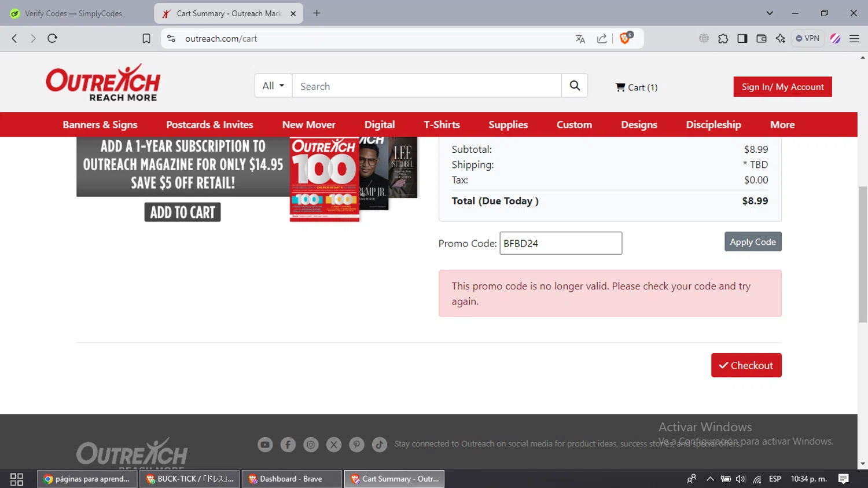The image size is (868, 488).
Task: Click the site settings icon in address bar
Action: [171, 38]
